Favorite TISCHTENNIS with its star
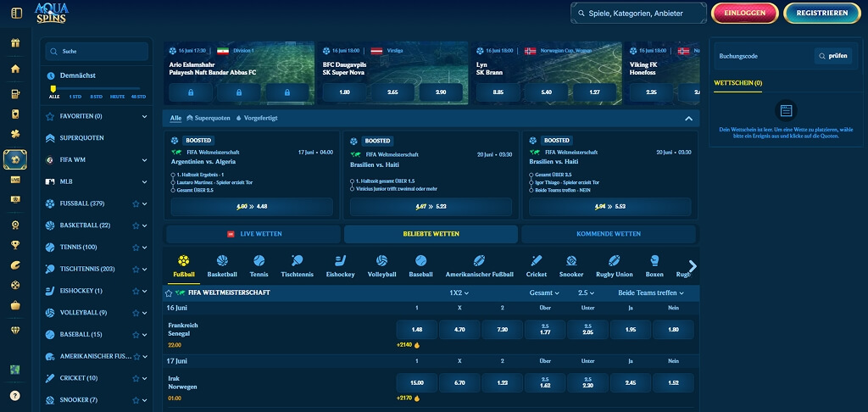The image size is (868, 412). click(136, 269)
